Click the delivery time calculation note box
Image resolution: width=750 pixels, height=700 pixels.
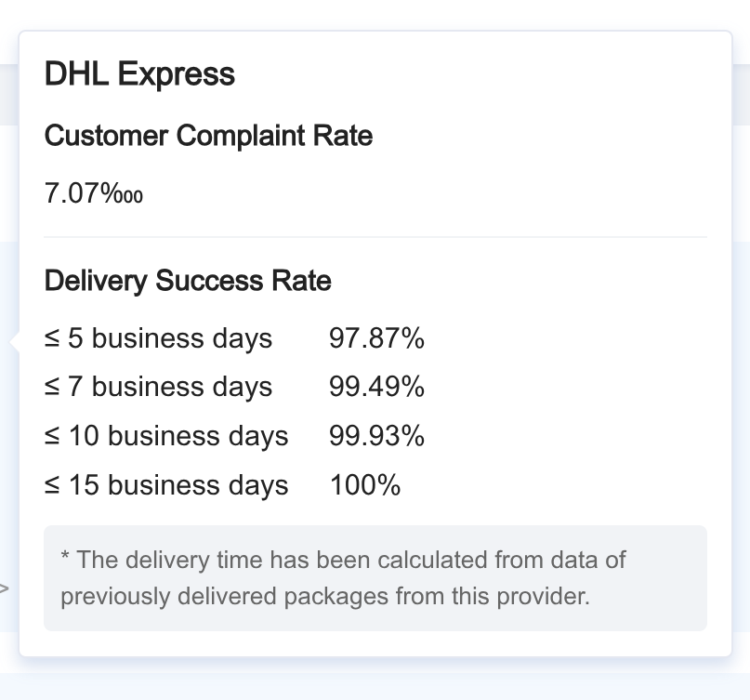(375, 578)
